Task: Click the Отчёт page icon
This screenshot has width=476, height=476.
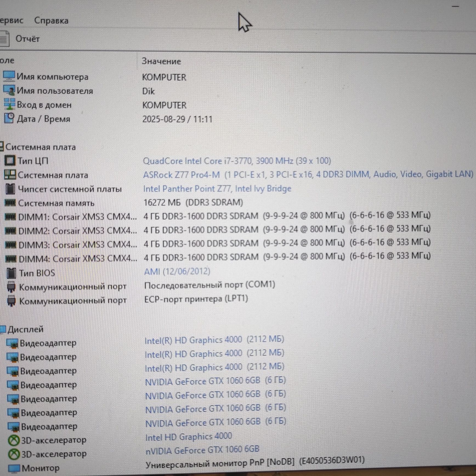Action: [4, 39]
